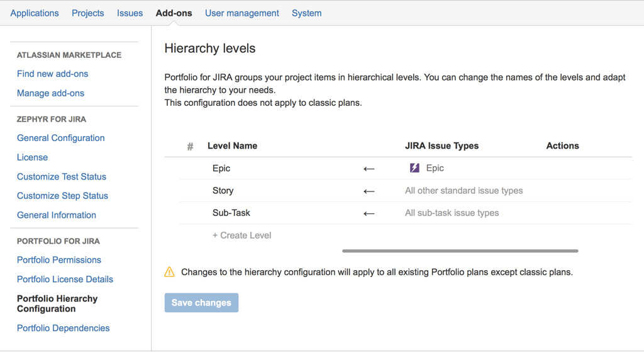The image size is (644, 352).
Task: Open Portfolio Dependencies page
Action: point(64,328)
